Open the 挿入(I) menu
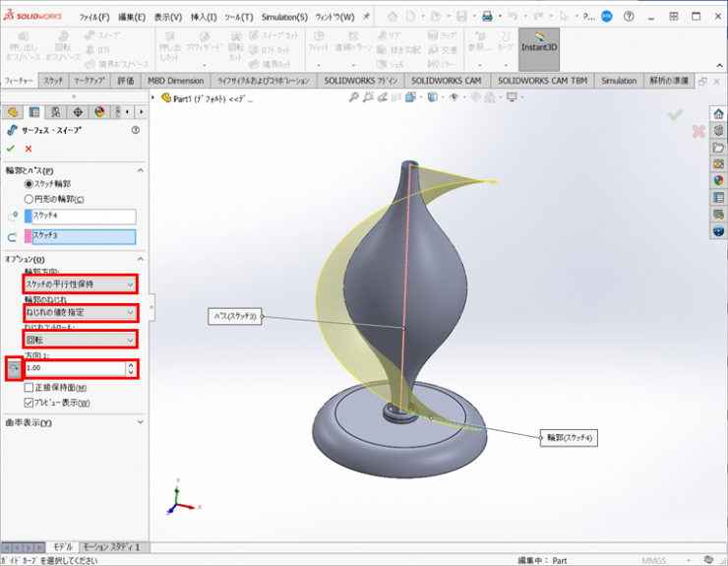This screenshot has width=728, height=566. pyautogui.click(x=203, y=17)
